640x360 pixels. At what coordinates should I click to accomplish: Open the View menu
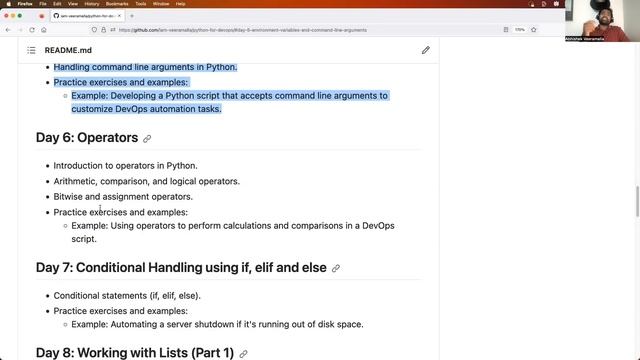coord(73,4)
